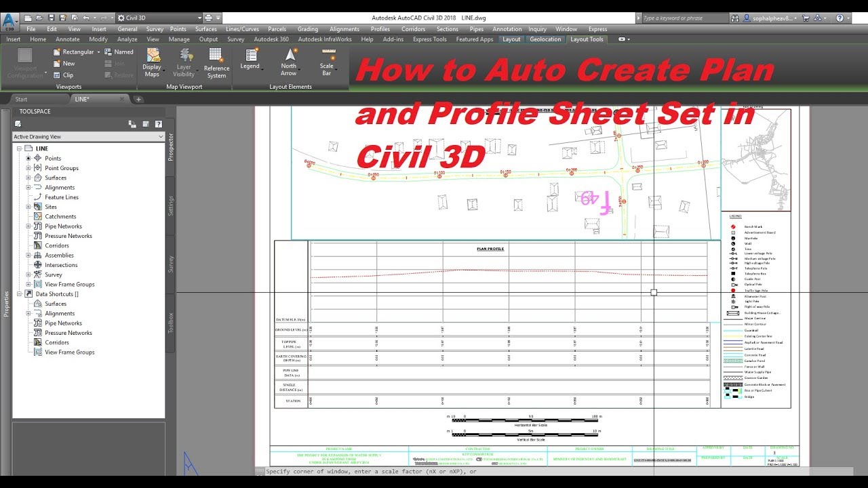The width and height of the screenshot is (868, 488).
Task: Open the Rectangular viewport dropdown arrow
Action: coord(97,52)
